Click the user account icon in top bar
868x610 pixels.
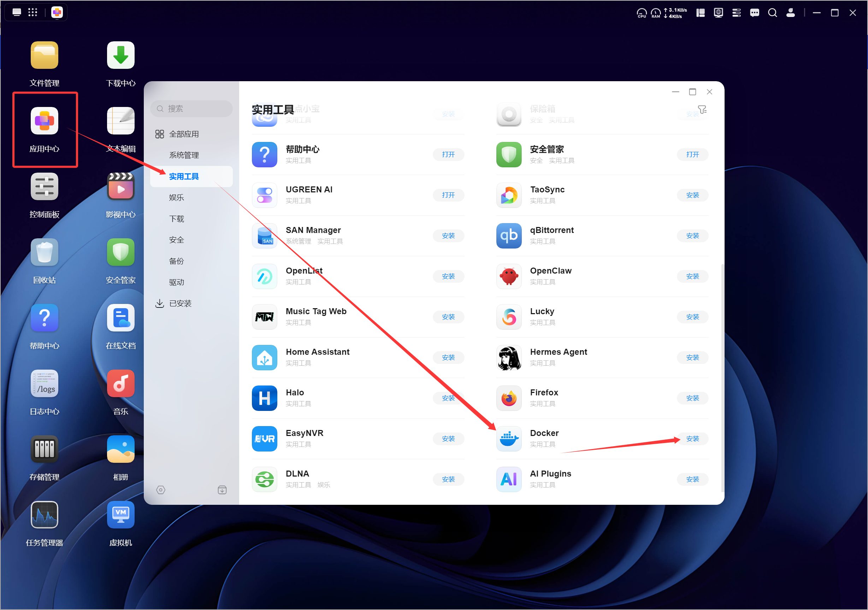(791, 13)
